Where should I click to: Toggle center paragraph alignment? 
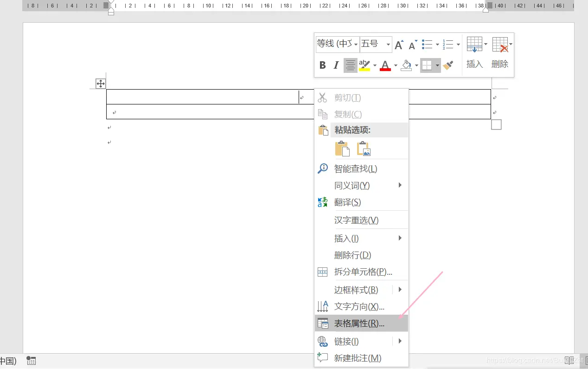(350, 65)
